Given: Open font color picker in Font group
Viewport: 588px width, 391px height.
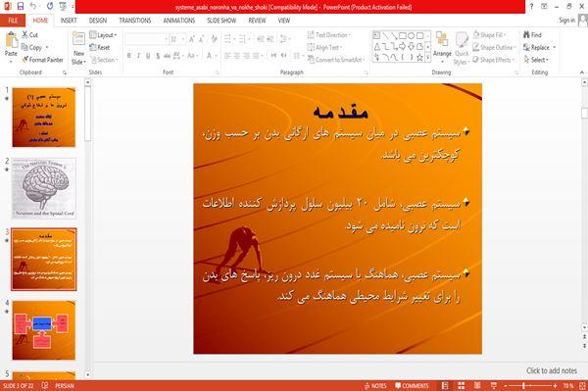Looking at the screenshot, I should (x=211, y=56).
